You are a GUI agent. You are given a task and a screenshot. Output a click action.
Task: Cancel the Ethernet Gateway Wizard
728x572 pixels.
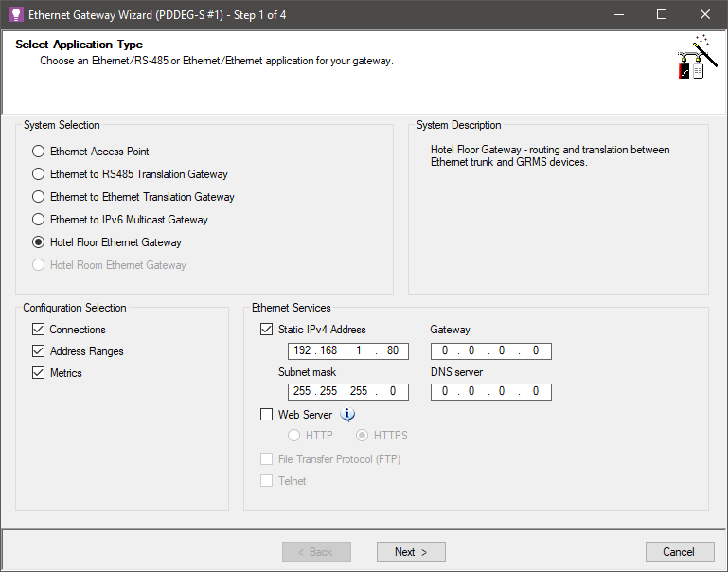[679, 552]
